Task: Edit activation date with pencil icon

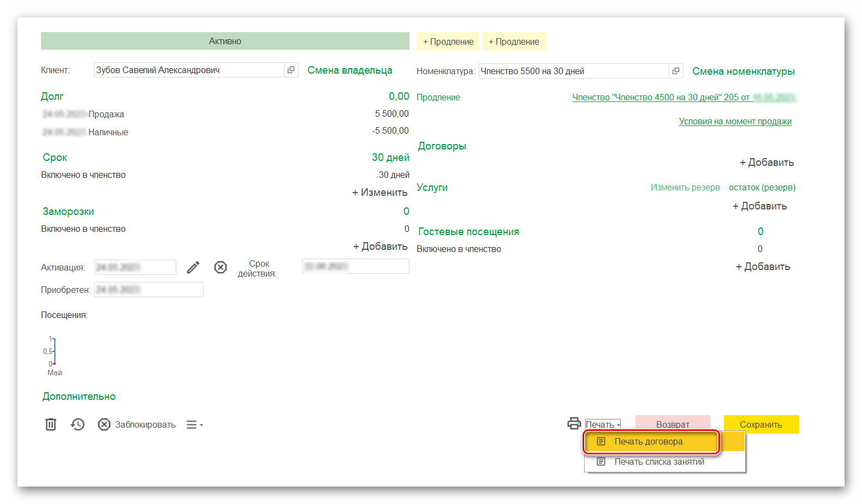Action: click(193, 267)
